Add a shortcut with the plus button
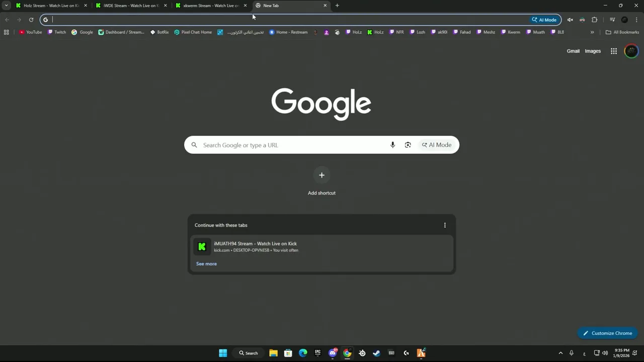Viewport: 644px width, 362px height. (x=321, y=175)
